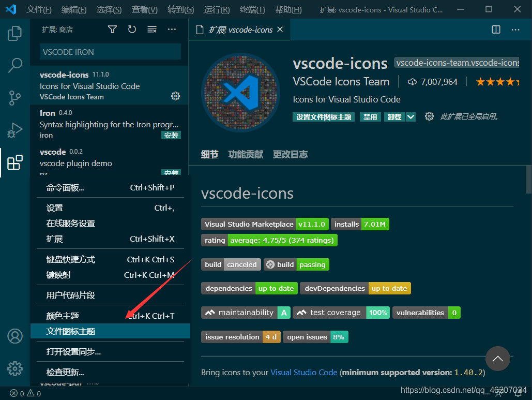Open the Explorer view in activity bar
The image size is (532, 400).
click(14, 33)
